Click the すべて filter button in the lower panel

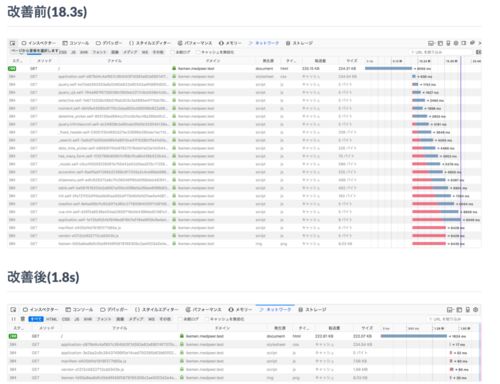(x=36, y=319)
